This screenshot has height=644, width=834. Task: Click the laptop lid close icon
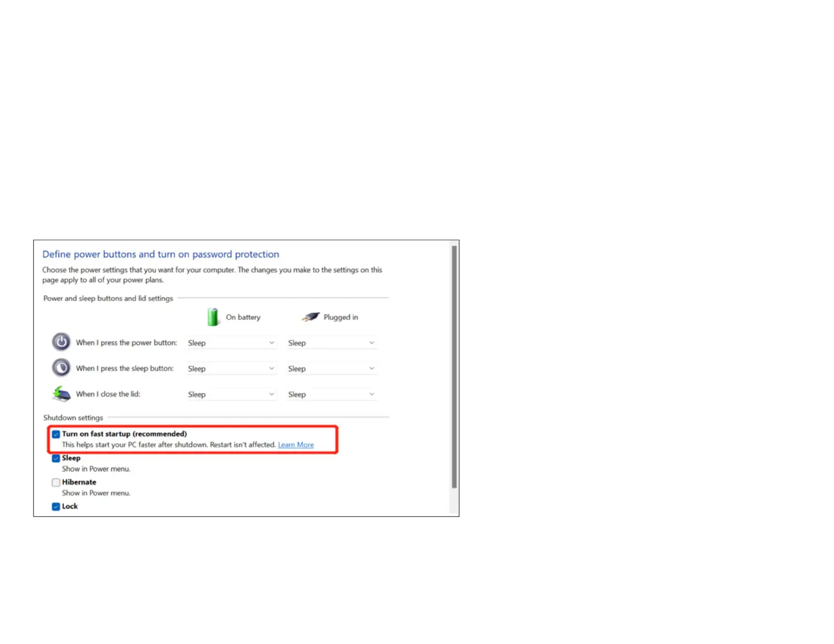point(61,394)
